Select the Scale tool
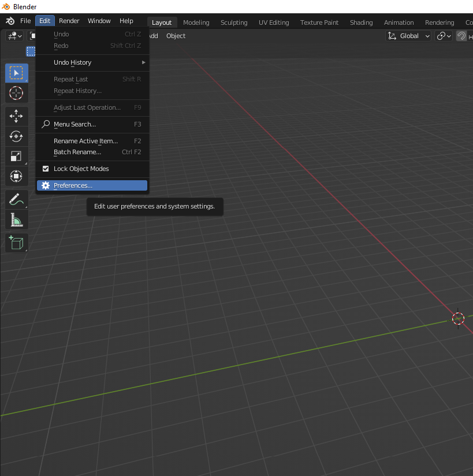Image resolution: width=473 pixels, height=476 pixels. point(16,156)
